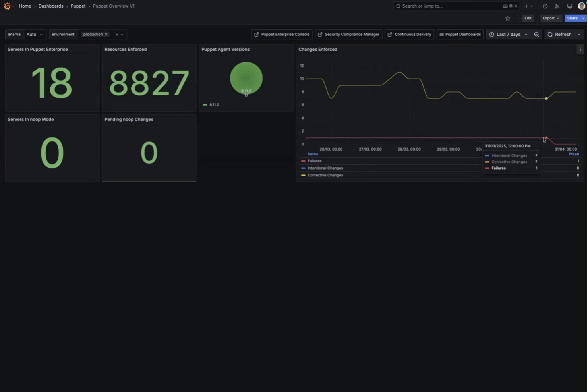
Task: Sort legend by Mean column header
Action: click(x=574, y=154)
